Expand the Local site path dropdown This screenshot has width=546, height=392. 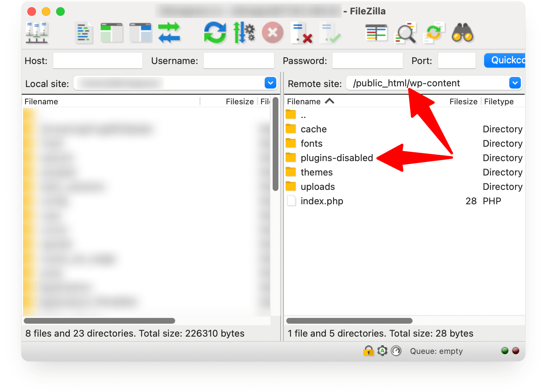coord(270,83)
